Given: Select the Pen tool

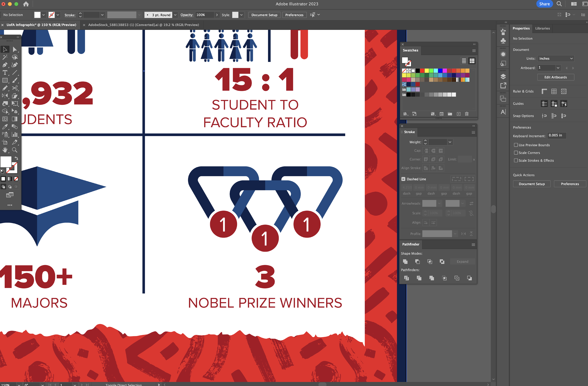Looking at the screenshot, I should (x=5, y=65).
